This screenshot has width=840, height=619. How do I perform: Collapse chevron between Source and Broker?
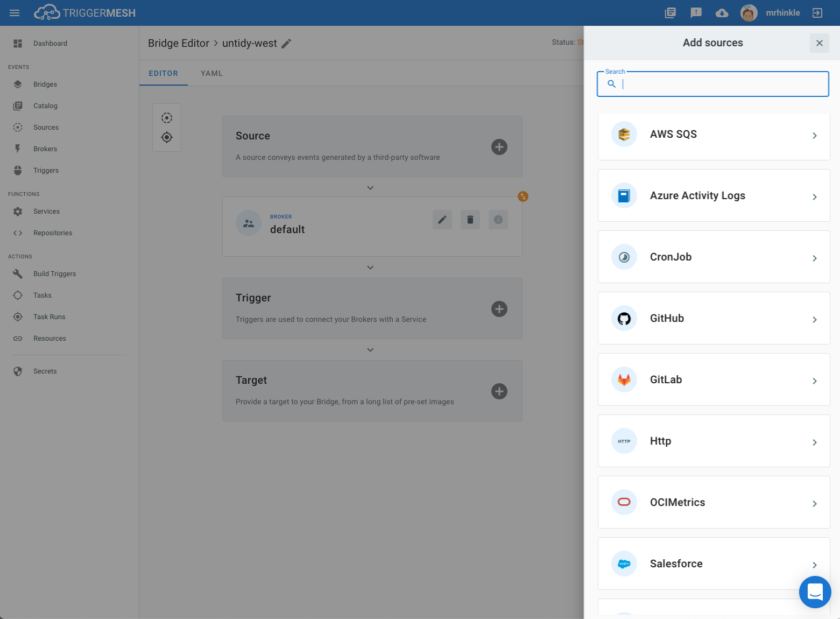(x=370, y=188)
